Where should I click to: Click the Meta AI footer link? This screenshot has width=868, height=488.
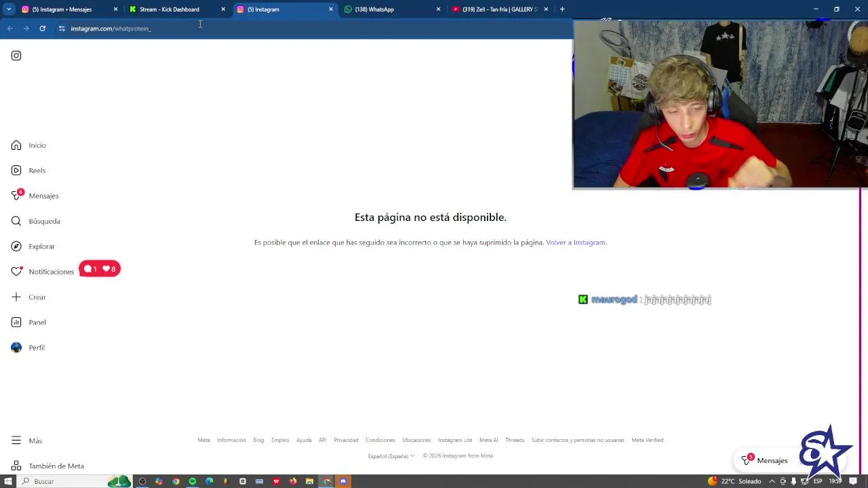click(x=488, y=440)
